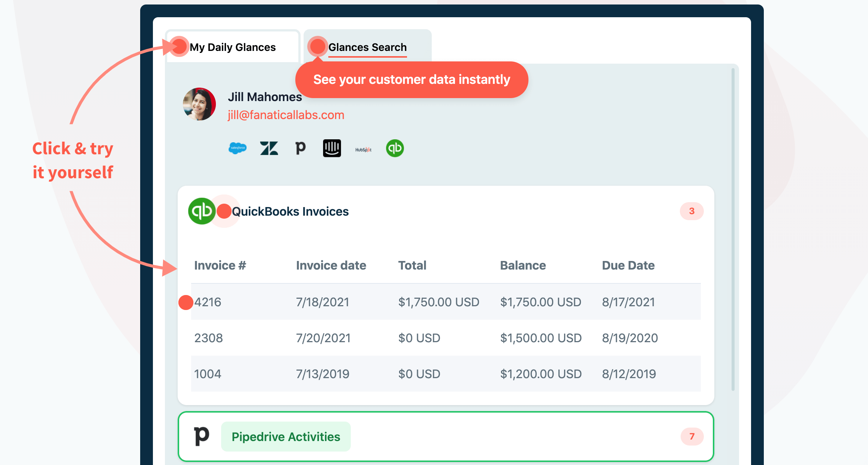868x465 pixels.
Task: Select the small Pipedrive icon under the email
Action: [x=300, y=148]
